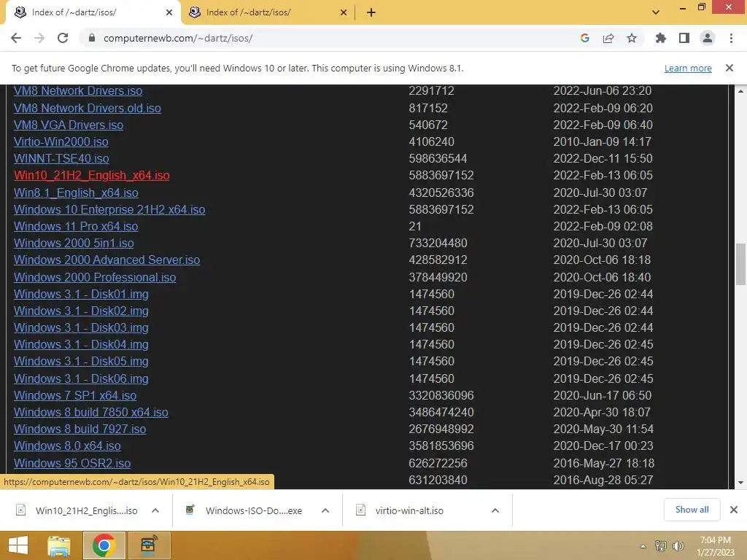Open the VM8 Network Drivers.iso link
The image size is (747, 560).
pyautogui.click(x=78, y=90)
